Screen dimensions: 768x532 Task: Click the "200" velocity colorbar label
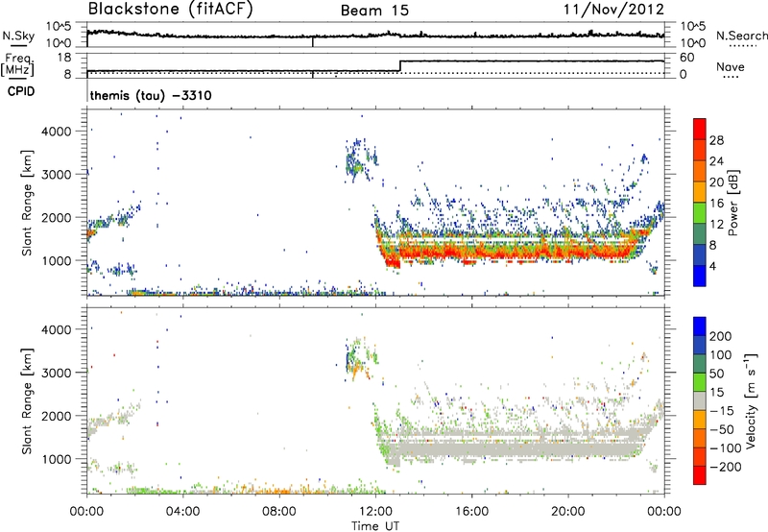(721, 336)
